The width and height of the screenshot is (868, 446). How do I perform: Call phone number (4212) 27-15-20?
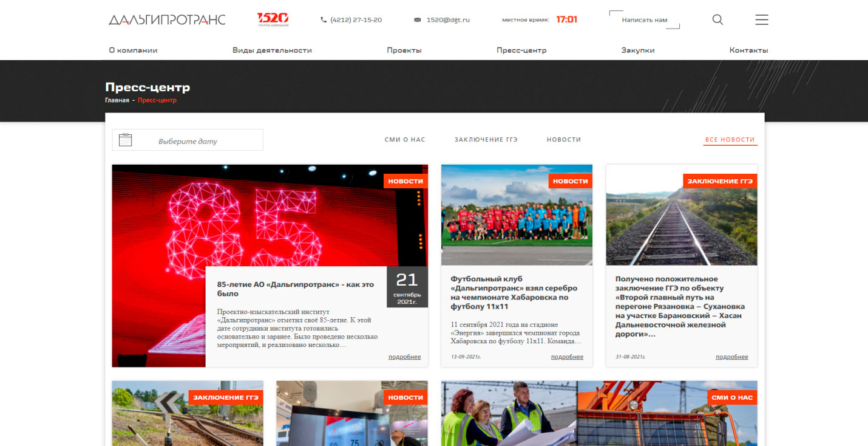coord(356,20)
